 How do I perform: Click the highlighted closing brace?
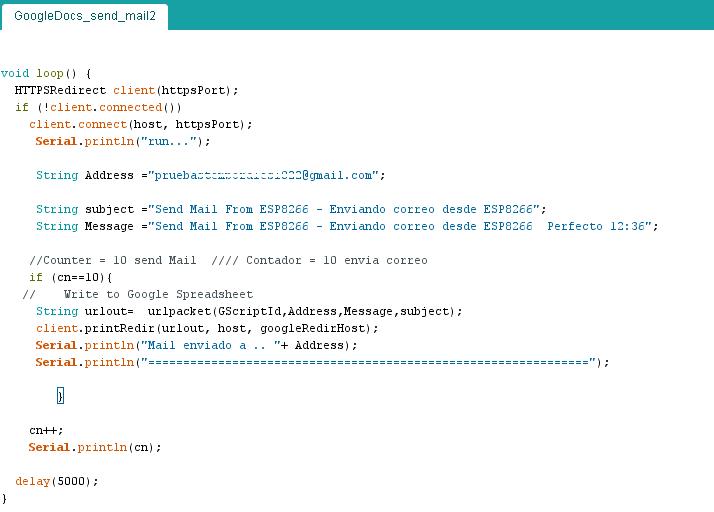click(60, 395)
